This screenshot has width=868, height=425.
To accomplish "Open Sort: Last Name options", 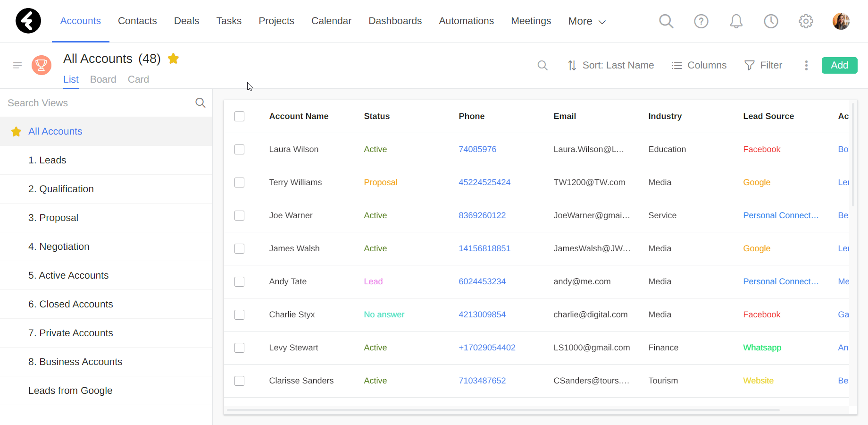I will pos(611,65).
